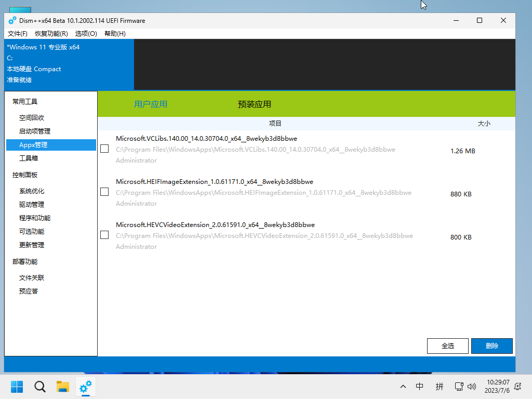
Task: Maximize the Dism++ window
Action: click(x=480, y=21)
